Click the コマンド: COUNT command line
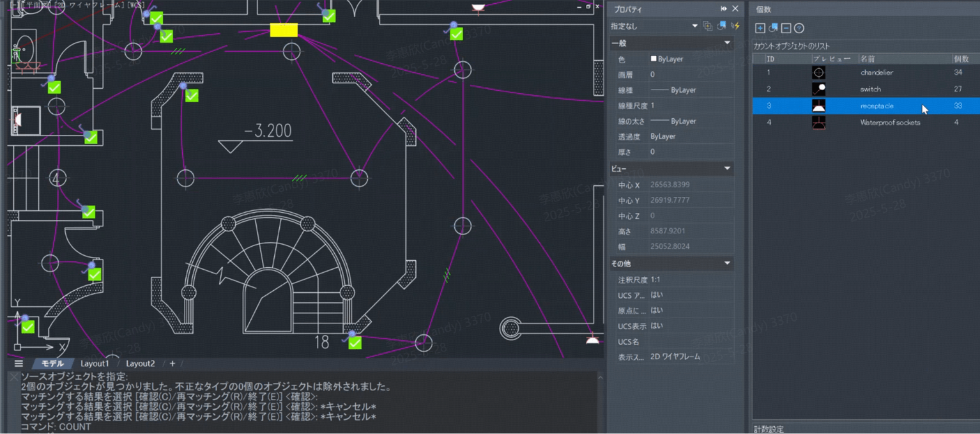The width and height of the screenshot is (980, 434). coord(56,426)
